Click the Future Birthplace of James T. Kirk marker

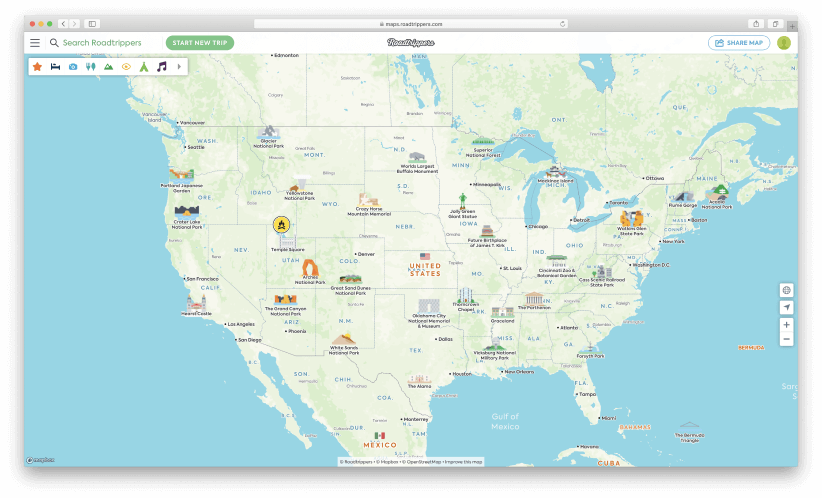[487, 231]
